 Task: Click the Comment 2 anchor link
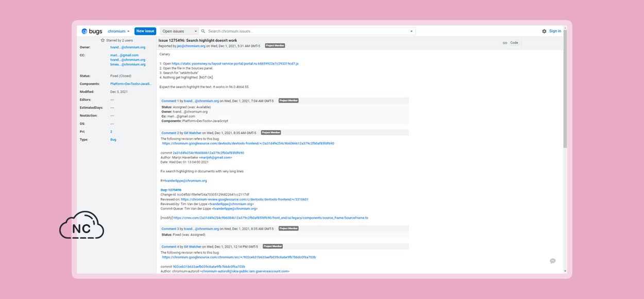(x=170, y=133)
